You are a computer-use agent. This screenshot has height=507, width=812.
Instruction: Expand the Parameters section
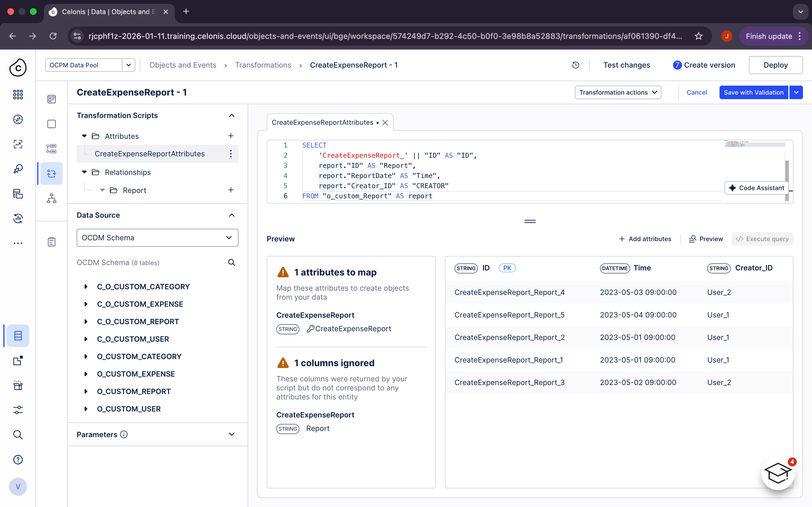point(231,435)
